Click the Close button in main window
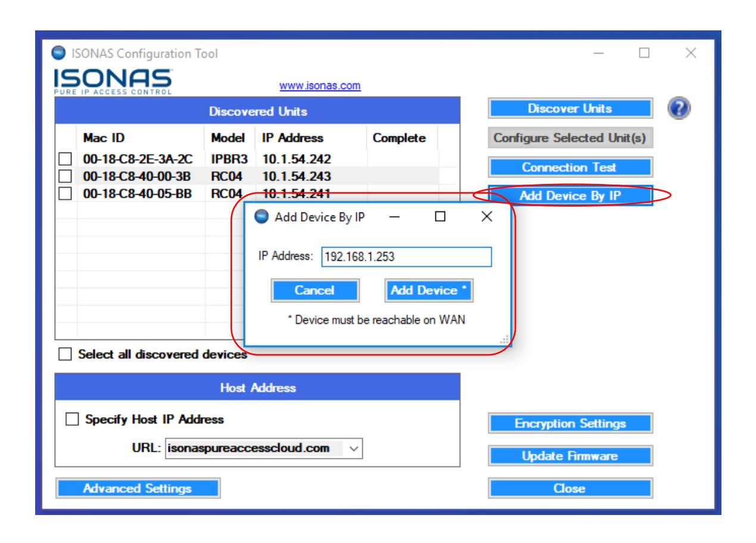 [x=571, y=488]
